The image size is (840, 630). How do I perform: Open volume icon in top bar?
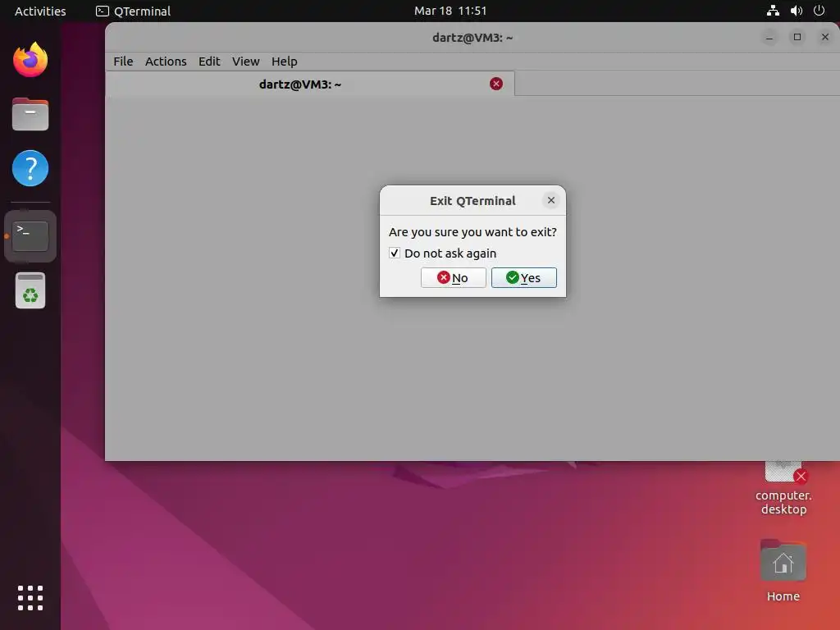click(796, 11)
